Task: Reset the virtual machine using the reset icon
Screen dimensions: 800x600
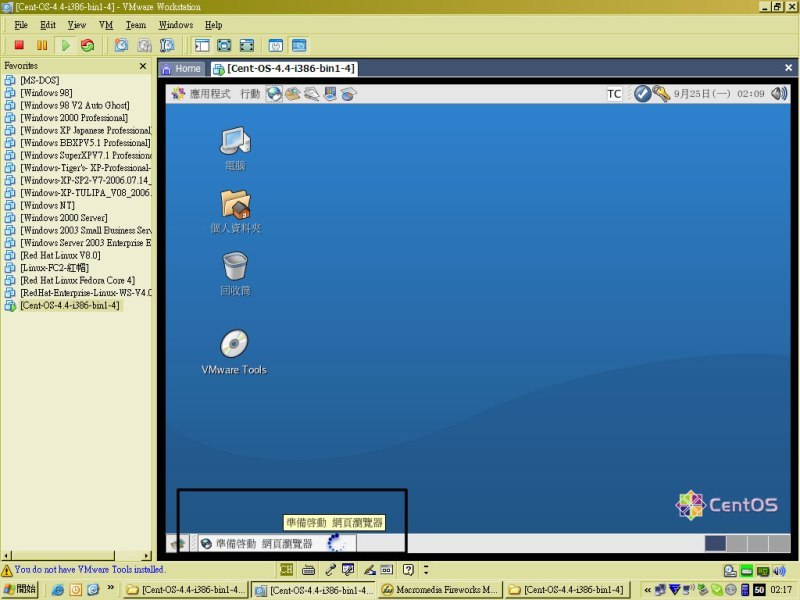Action: (88, 45)
